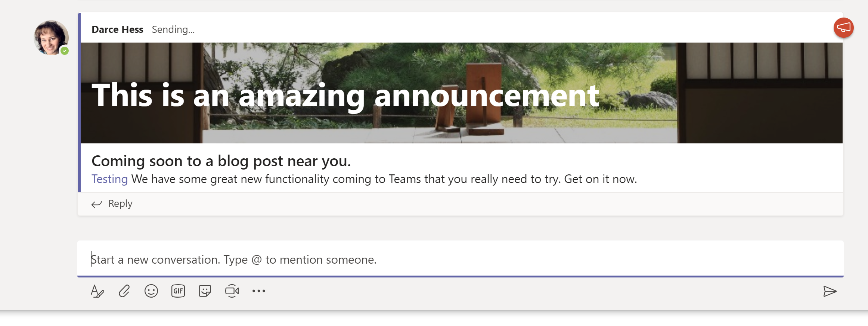Image resolution: width=868 pixels, height=326 pixels.
Task: Open Darce Hess's profile picture
Action: pyautogui.click(x=51, y=38)
